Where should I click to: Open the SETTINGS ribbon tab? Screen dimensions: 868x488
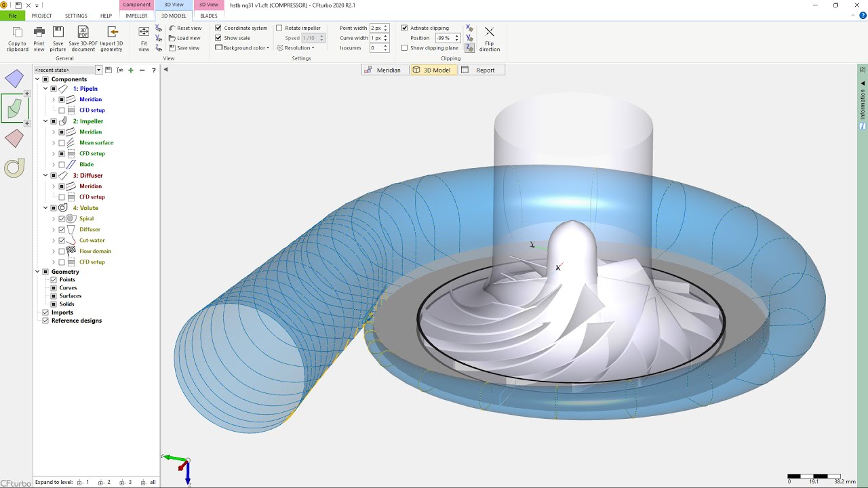coord(76,16)
